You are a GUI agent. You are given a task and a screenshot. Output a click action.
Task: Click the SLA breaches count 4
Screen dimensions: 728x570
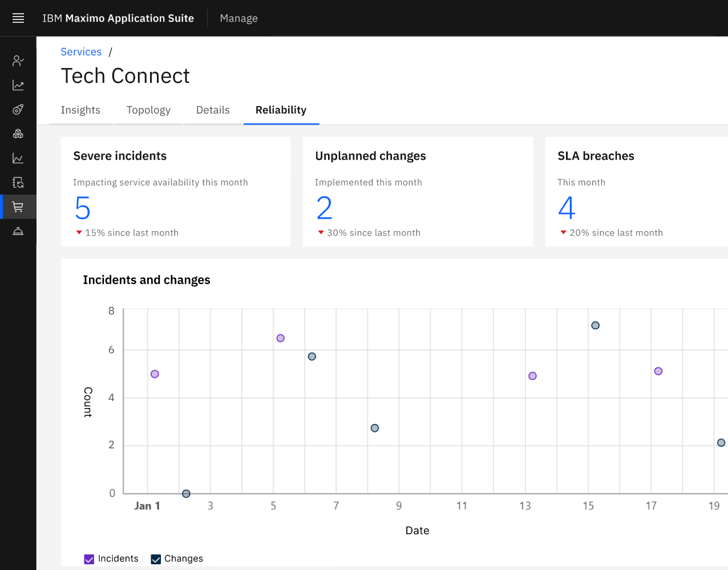[x=567, y=208]
